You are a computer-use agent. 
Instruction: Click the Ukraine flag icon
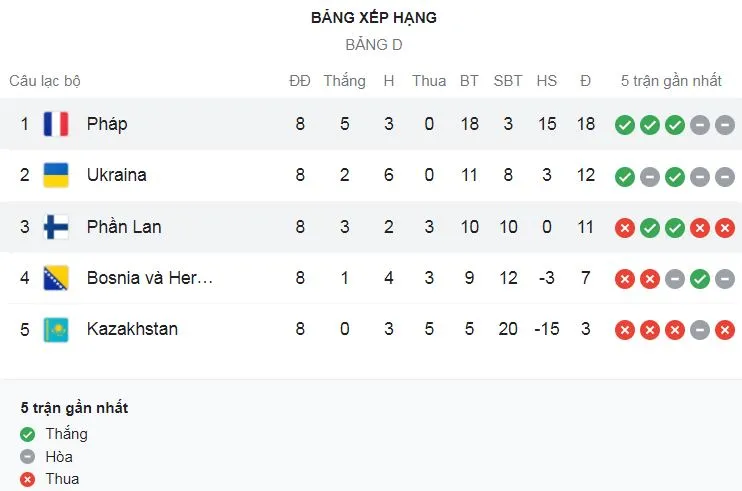coord(56,175)
